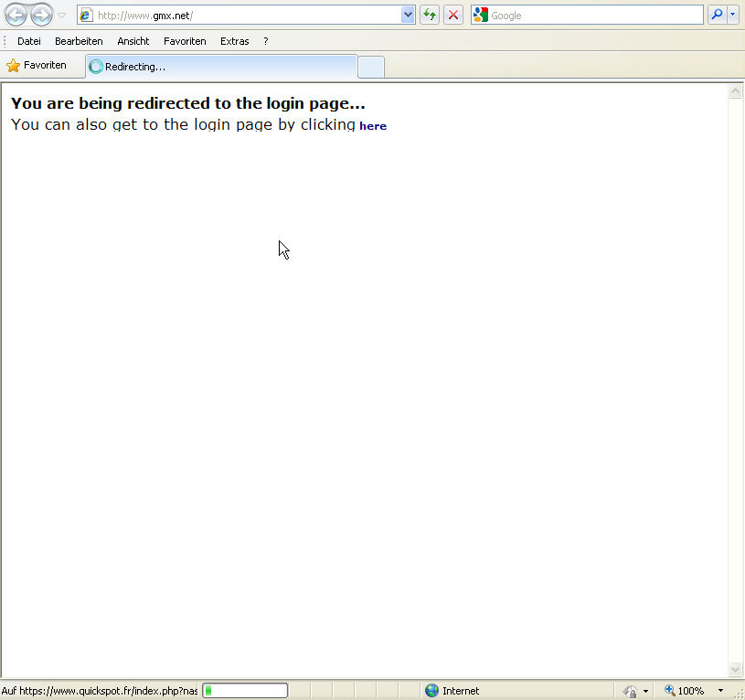
Task: Open the Datei menu
Action: [x=29, y=41]
